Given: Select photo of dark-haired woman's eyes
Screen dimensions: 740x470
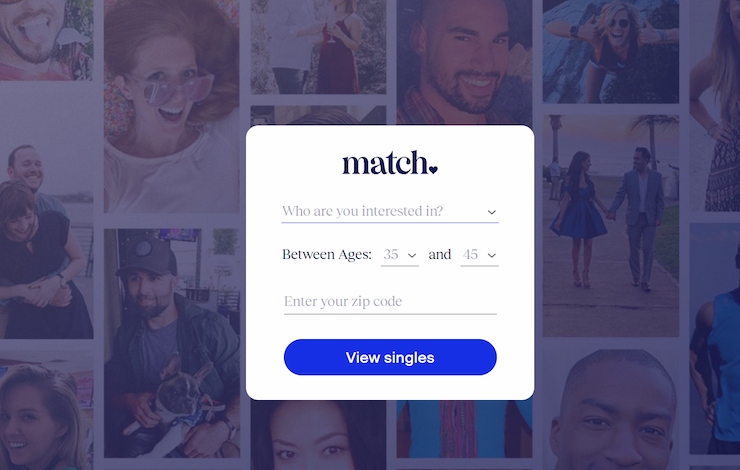Looking at the screenshot, I should point(318,435).
